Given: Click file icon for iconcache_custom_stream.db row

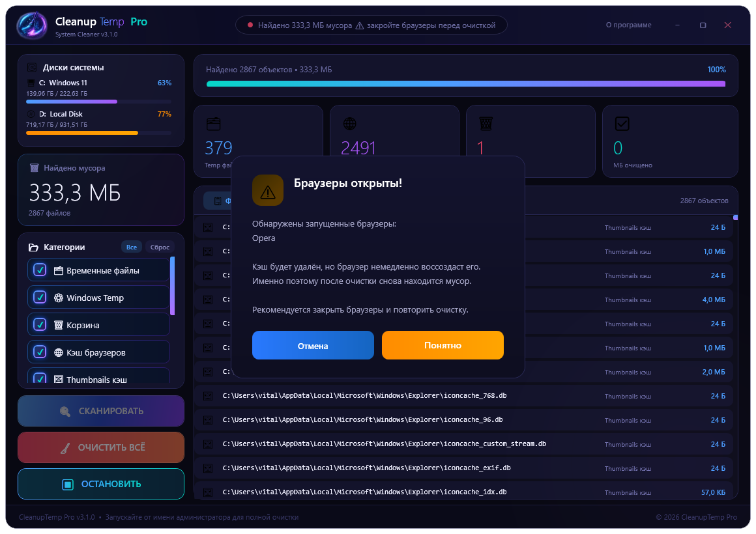Looking at the screenshot, I should click(208, 444).
